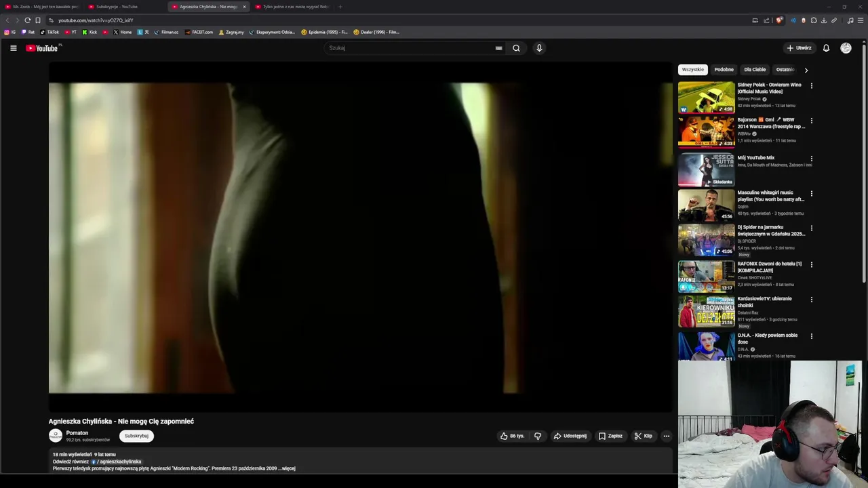The width and height of the screenshot is (868, 488).
Task: Open Brave Shields icon in address bar
Action: tap(779, 20)
